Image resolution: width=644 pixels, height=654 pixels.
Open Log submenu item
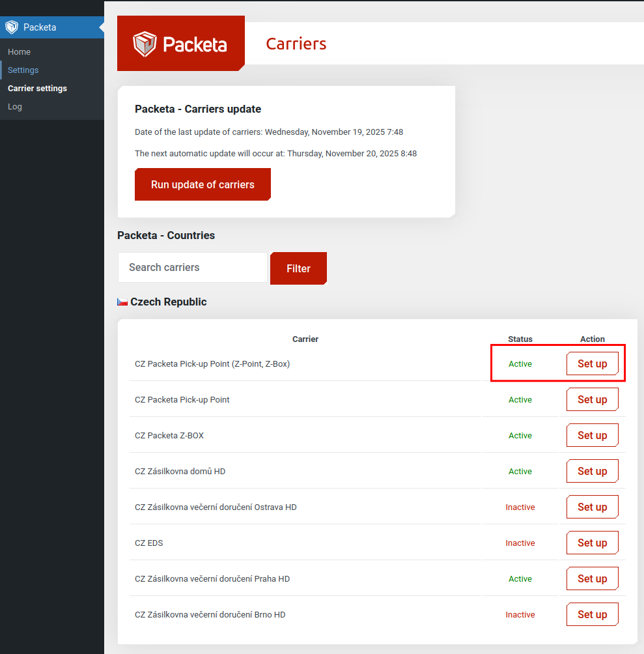[15, 107]
